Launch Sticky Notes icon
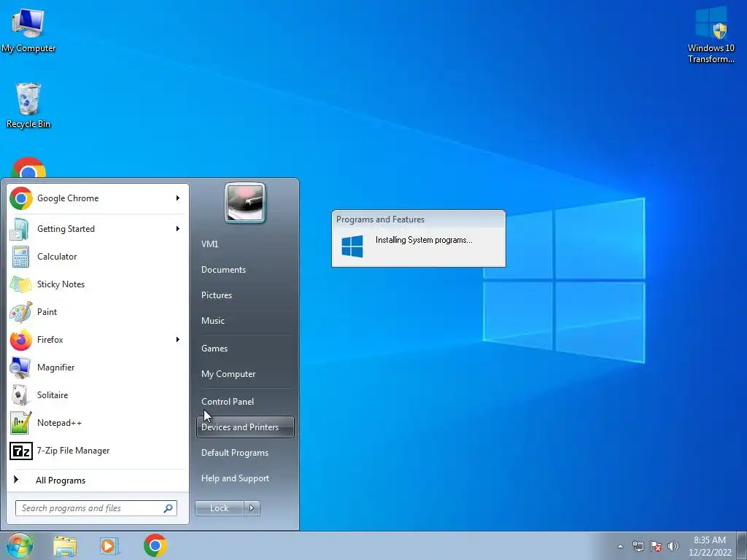This screenshot has height=560, width=747. 20,284
